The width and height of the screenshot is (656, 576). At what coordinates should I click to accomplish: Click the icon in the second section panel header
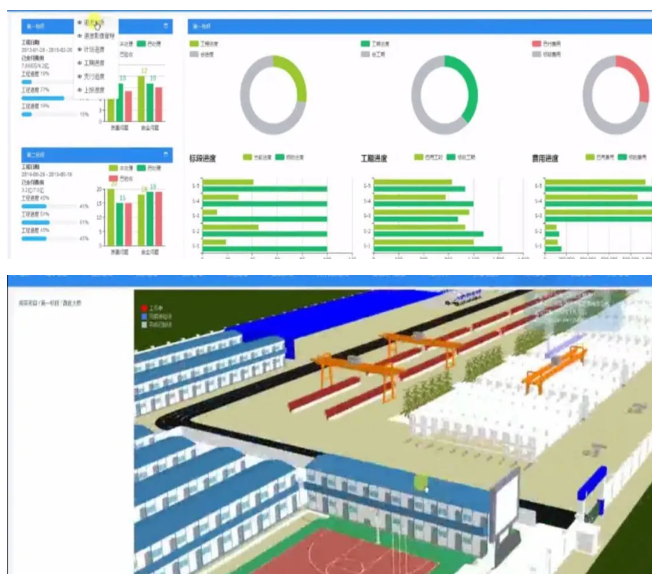166,154
